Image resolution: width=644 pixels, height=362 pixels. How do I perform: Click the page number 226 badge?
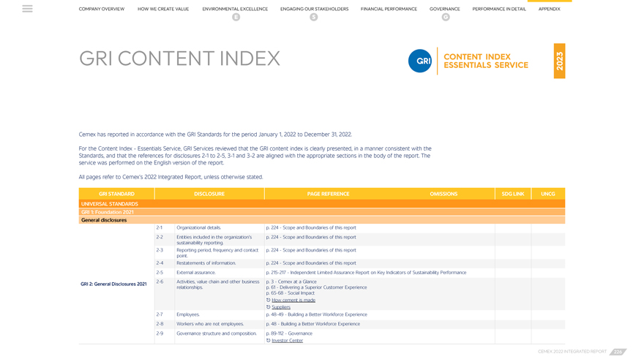pos(618,352)
